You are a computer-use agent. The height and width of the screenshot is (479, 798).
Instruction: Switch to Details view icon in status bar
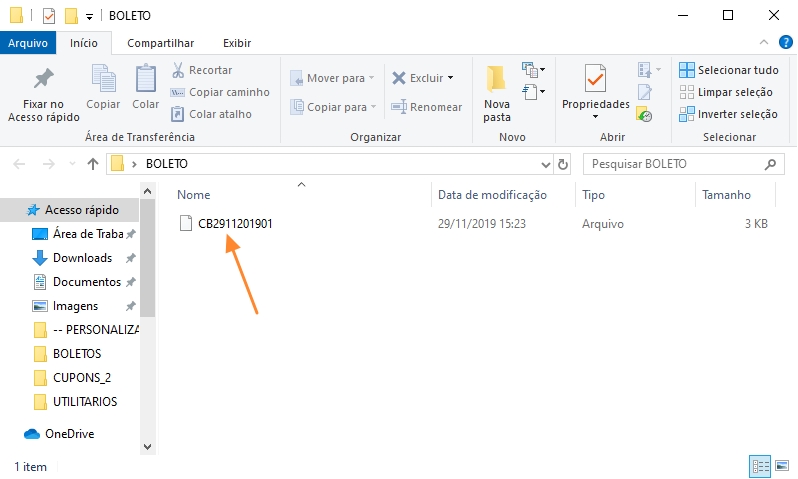760,466
